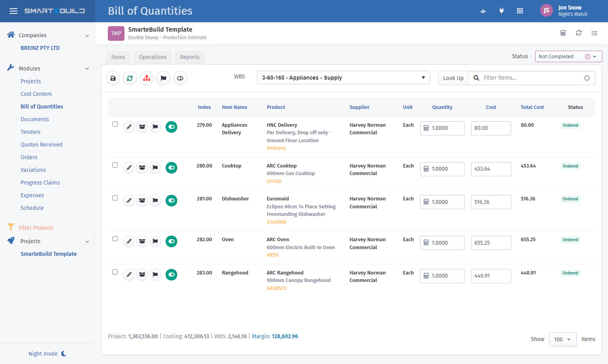Switch to the Reports tab

189,57
